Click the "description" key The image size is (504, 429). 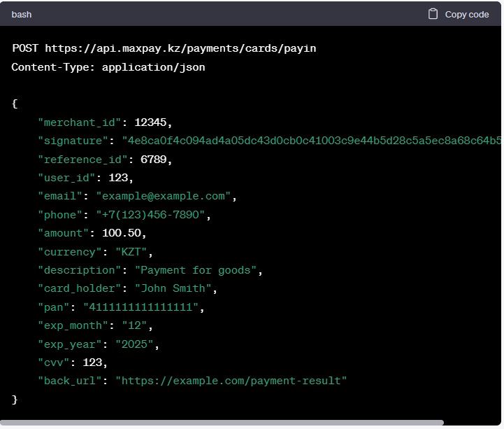coord(80,270)
